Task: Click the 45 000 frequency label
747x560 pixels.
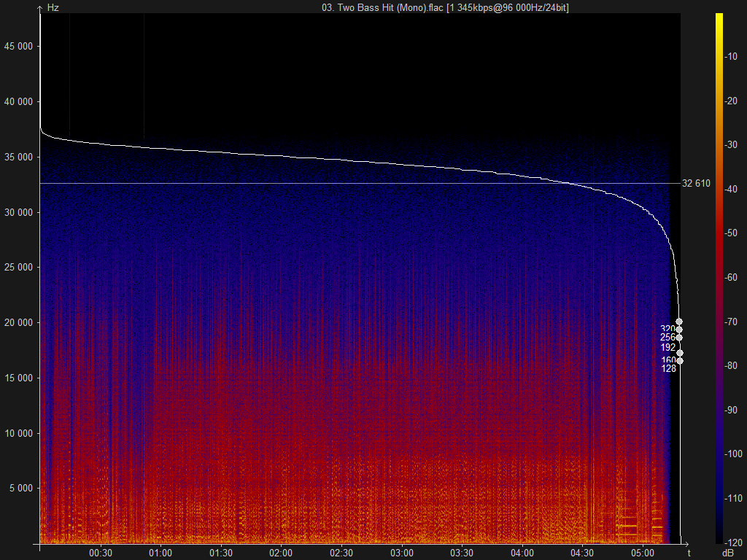Action: 18,46
